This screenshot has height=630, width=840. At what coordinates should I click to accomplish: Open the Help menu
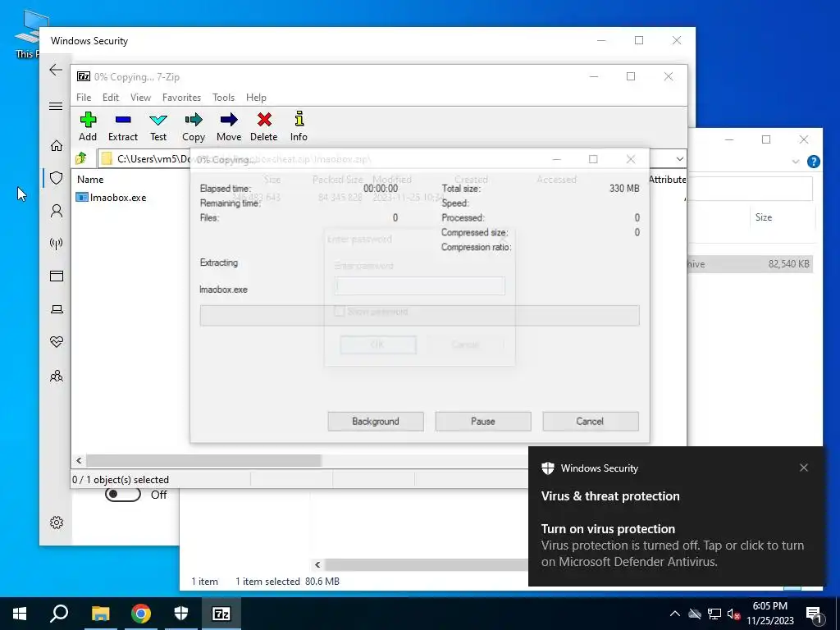pos(256,98)
